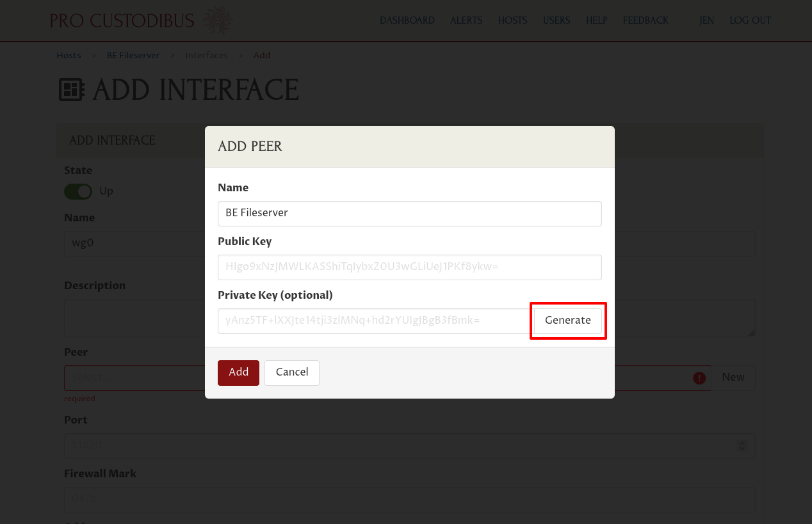Click the Private Key (optional) label
Image resolution: width=812 pixels, height=524 pixels.
point(275,295)
